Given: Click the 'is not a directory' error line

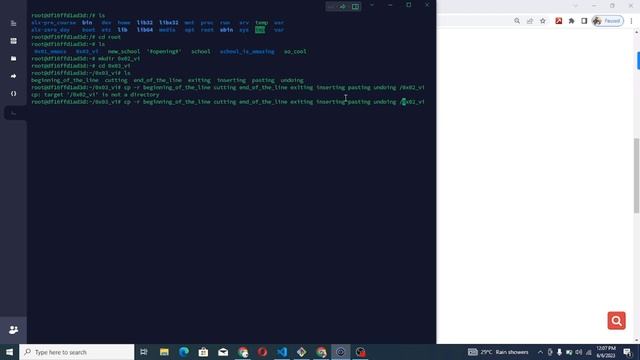Looking at the screenshot, I should 95,95.
